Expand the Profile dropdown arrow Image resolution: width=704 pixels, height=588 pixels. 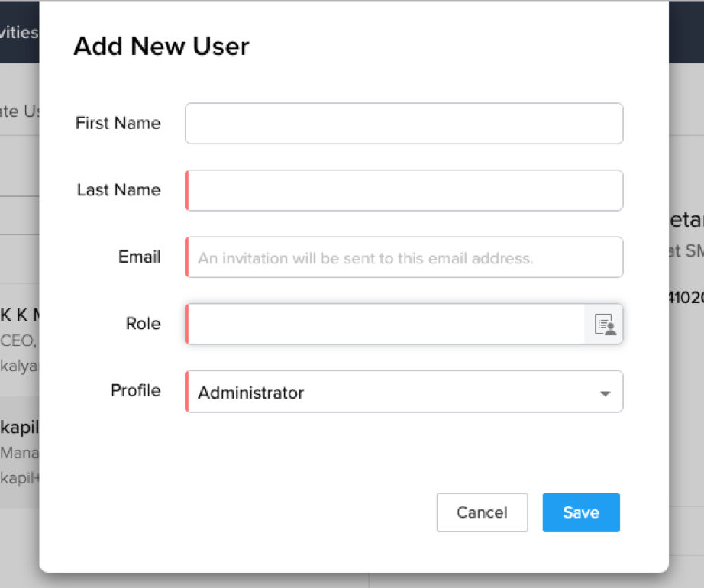605,393
